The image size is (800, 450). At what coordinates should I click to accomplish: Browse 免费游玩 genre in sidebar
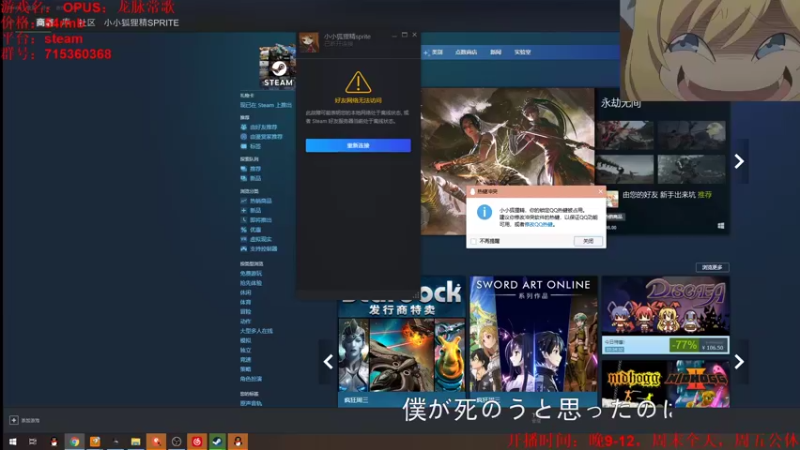(x=251, y=273)
